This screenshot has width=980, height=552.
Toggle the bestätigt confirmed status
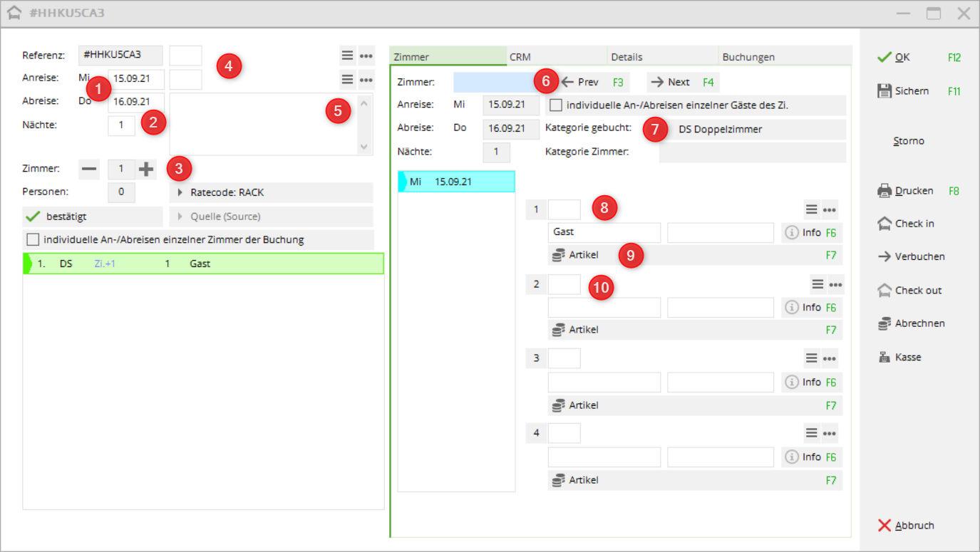[33, 217]
